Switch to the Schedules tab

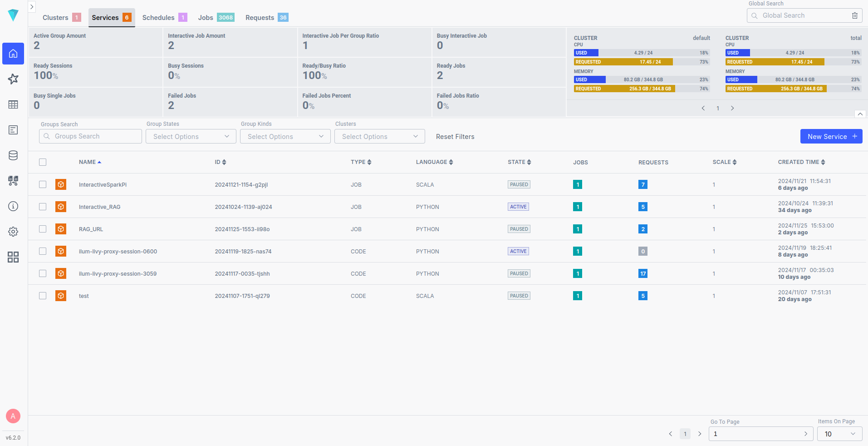[x=158, y=17]
